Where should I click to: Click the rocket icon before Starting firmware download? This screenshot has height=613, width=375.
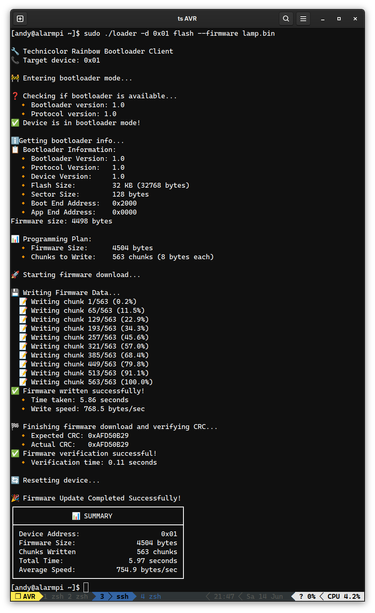[x=15, y=274]
